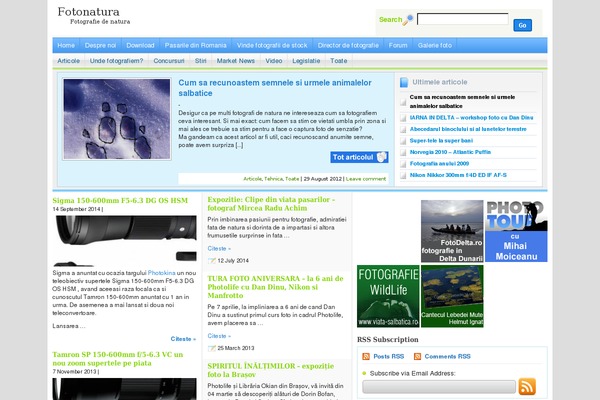Open the Galerie foto menu item
600x400 pixels.
(436, 46)
